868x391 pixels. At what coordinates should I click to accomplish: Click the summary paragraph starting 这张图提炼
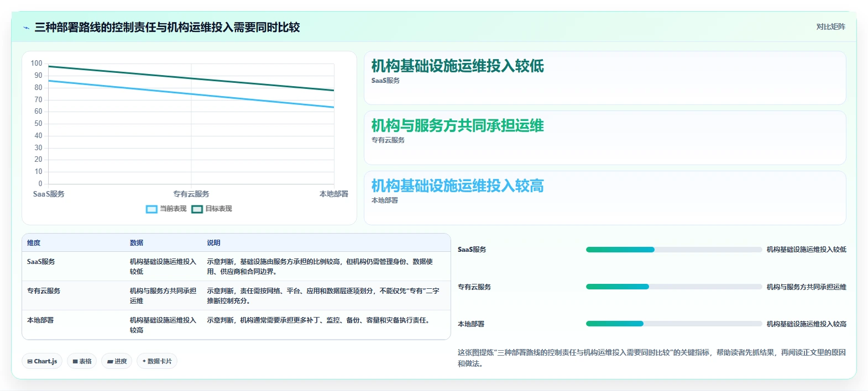click(651, 358)
